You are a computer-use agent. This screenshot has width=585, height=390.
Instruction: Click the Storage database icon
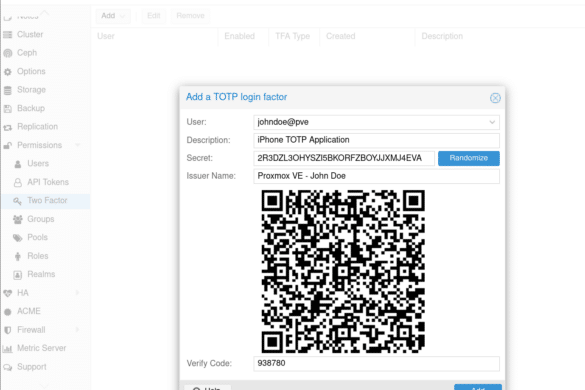[x=7, y=90]
